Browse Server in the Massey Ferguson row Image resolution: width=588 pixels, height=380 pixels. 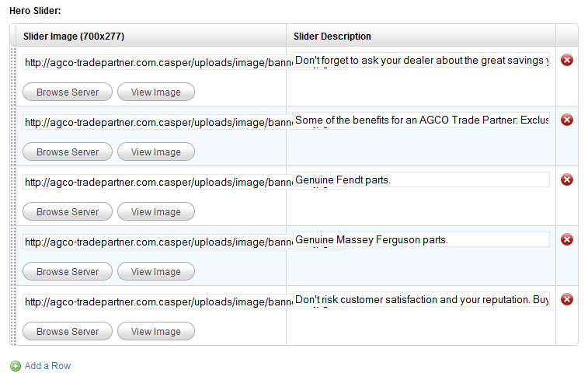tap(68, 271)
